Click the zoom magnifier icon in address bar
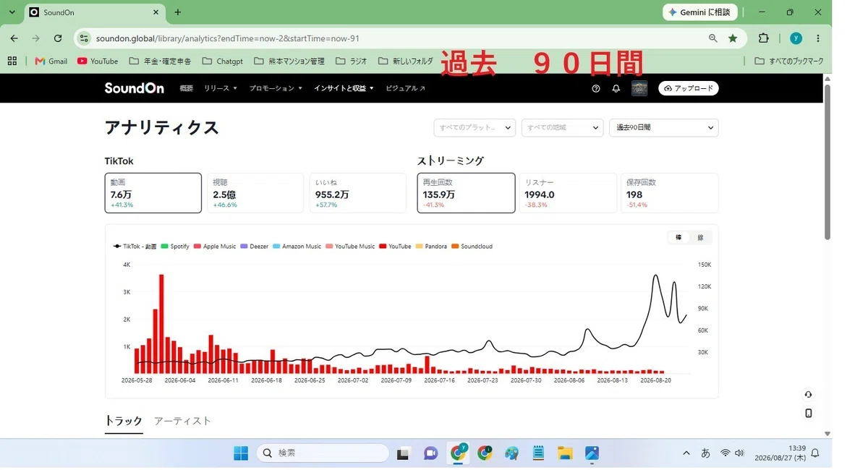This screenshot has width=868, height=470. coord(713,38)
